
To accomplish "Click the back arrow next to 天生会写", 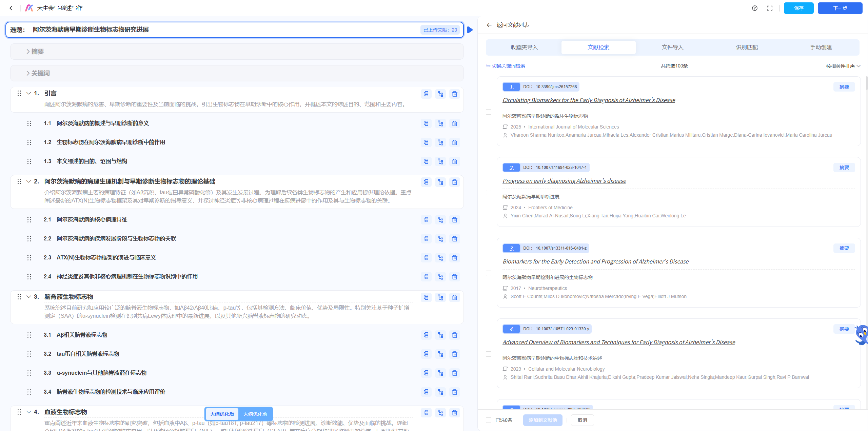I will coord(11,8).
